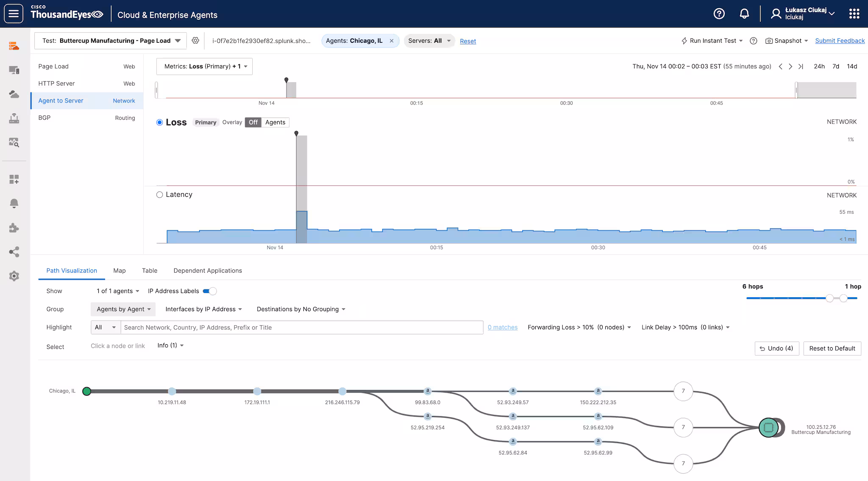Click the test settings gear icon

pos(195,41)
